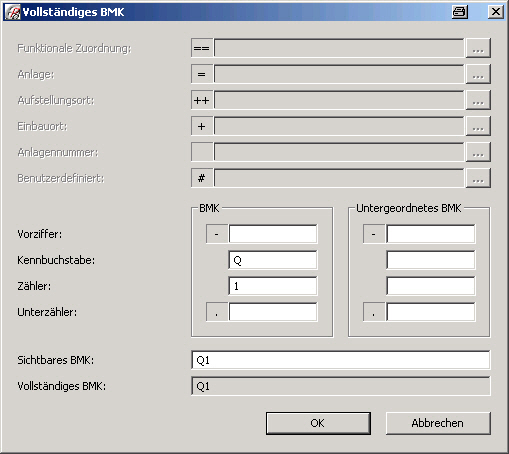Click the BMK Vorziffer dash prefix button
Image resolution: width=509 pixels, height=454 pixels.
point(217,234)
